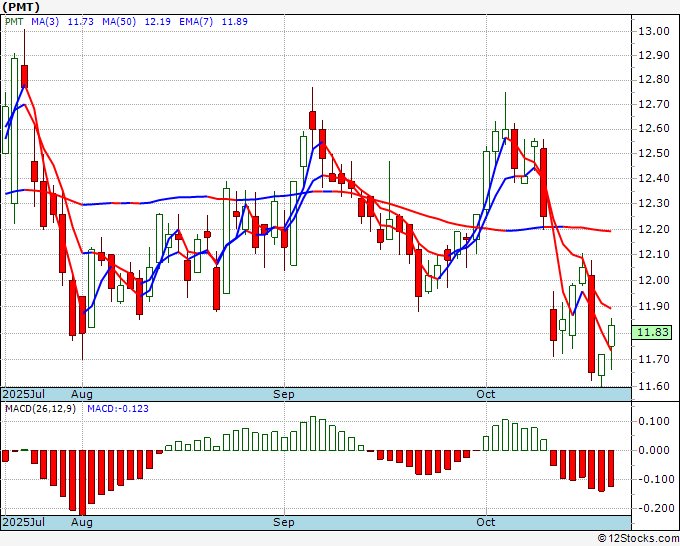The width and height of the screenshot is (680, 546).
Task: Click the MA(3) legend label
Action: tap(45, 22)
